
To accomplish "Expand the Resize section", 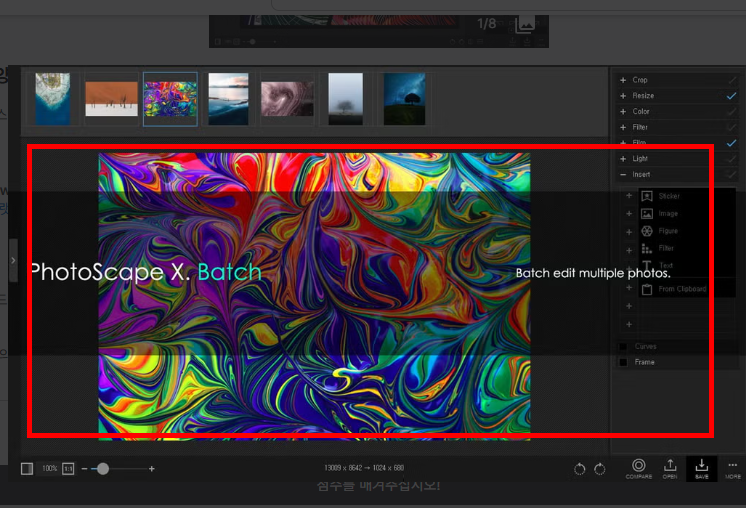I will coord(623,96).
